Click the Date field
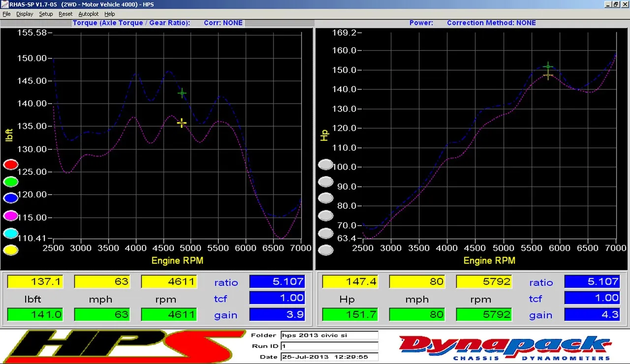Image resolution: width=630 pixels, height=364 pixels. click(329, 357)
